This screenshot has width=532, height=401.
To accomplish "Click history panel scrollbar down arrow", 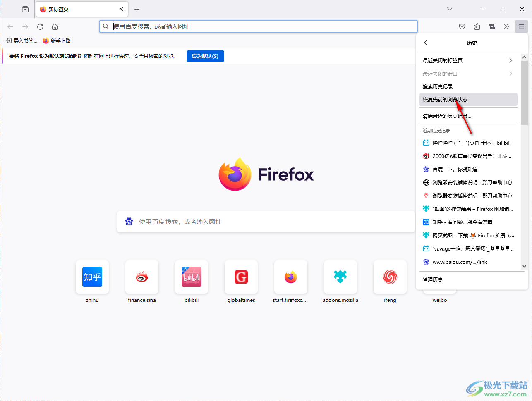I will (x=524, y=266).
